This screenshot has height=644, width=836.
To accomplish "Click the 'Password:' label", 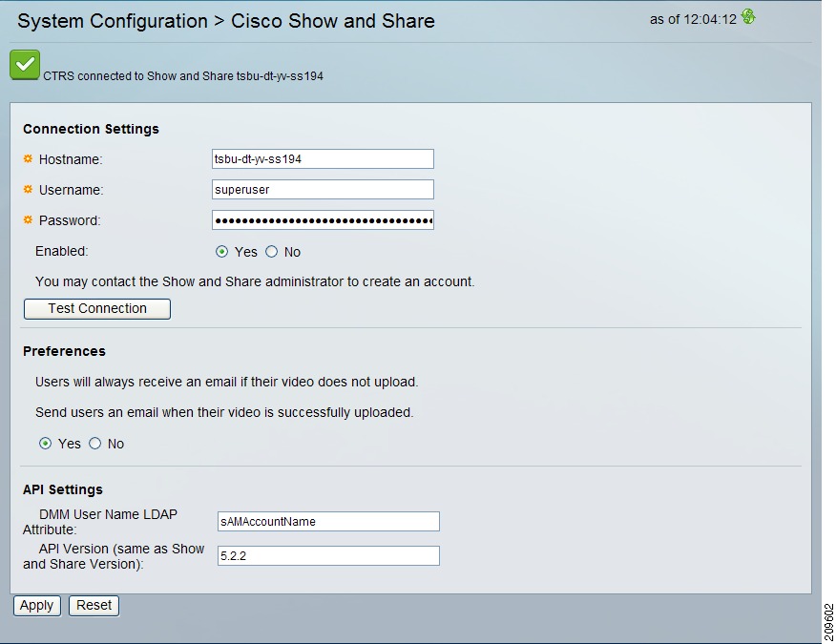I will (x=70, y=220).
